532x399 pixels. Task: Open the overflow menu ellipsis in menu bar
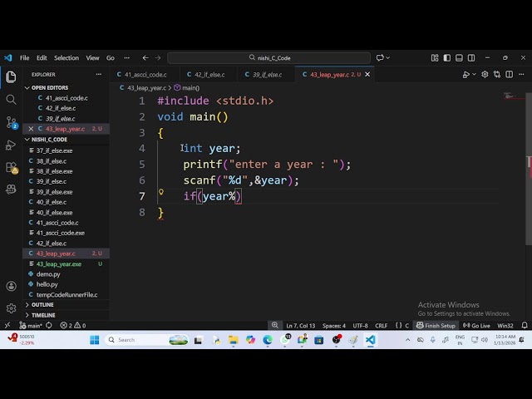coord(126,58)
